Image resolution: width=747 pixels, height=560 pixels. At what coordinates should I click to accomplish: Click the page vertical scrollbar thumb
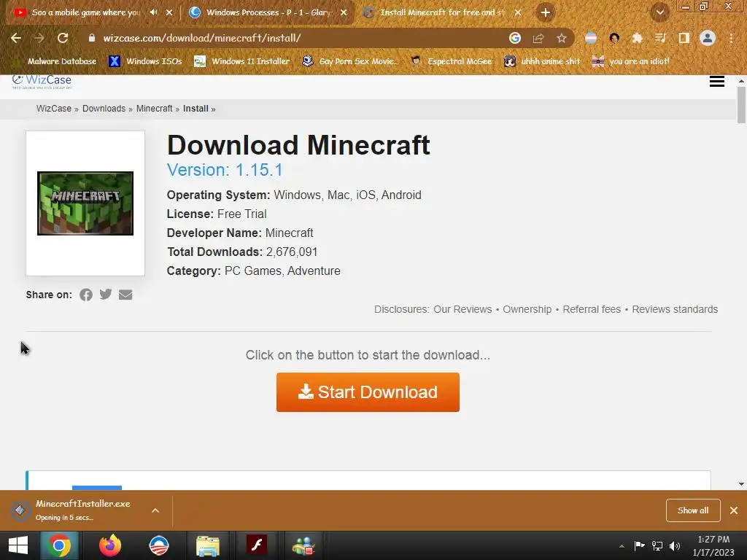point(741,105)
